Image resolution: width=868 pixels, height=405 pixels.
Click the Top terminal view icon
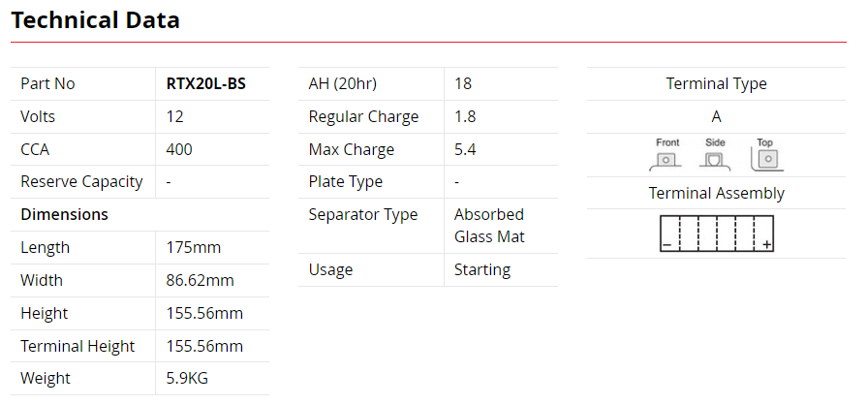coord(766,154)
